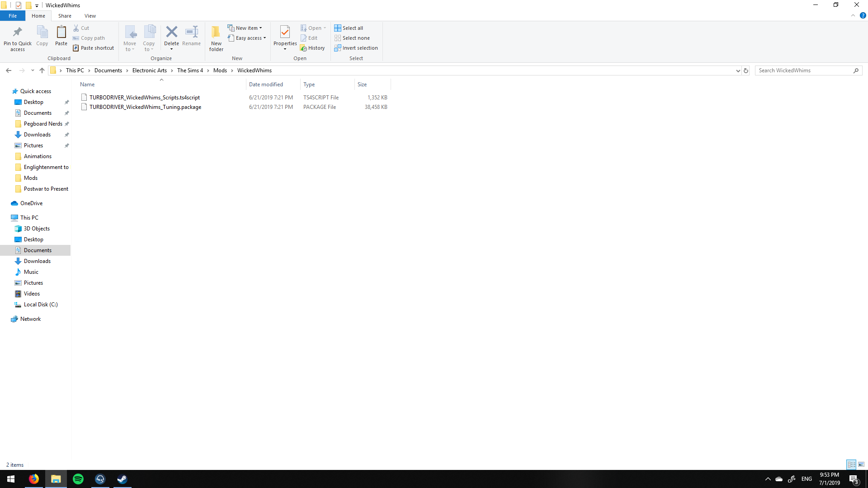Viewport: 868px width, 488px height.
Task: Click Electronic Arts breadcrumb
Action: pos(150,70)
